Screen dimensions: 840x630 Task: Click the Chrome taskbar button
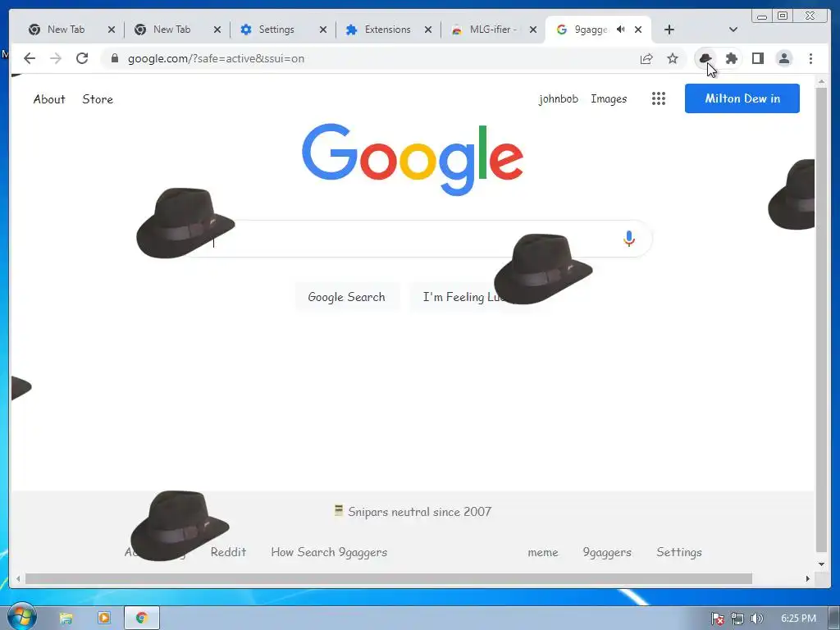coord(142,619)
